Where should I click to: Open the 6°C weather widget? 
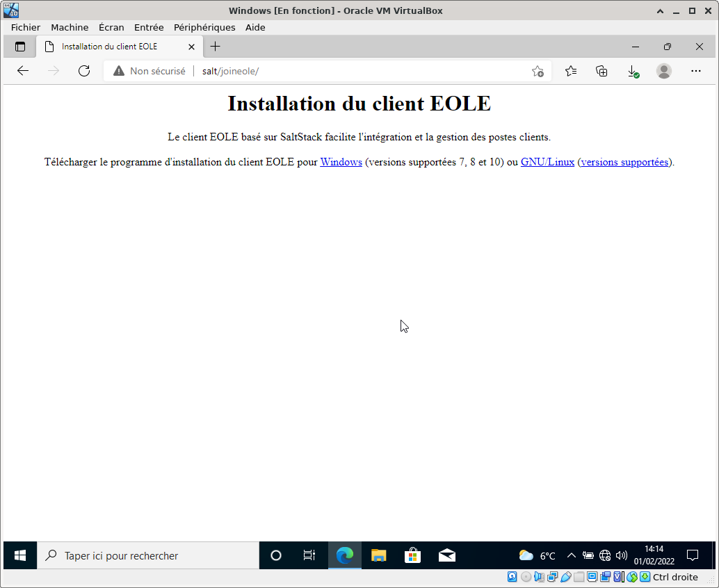click(537, 555)
